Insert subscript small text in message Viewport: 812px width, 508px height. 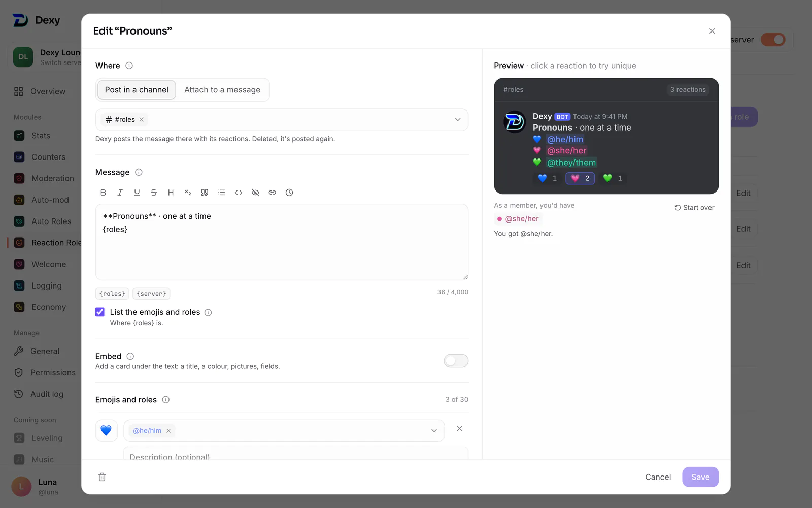point(188,193)
